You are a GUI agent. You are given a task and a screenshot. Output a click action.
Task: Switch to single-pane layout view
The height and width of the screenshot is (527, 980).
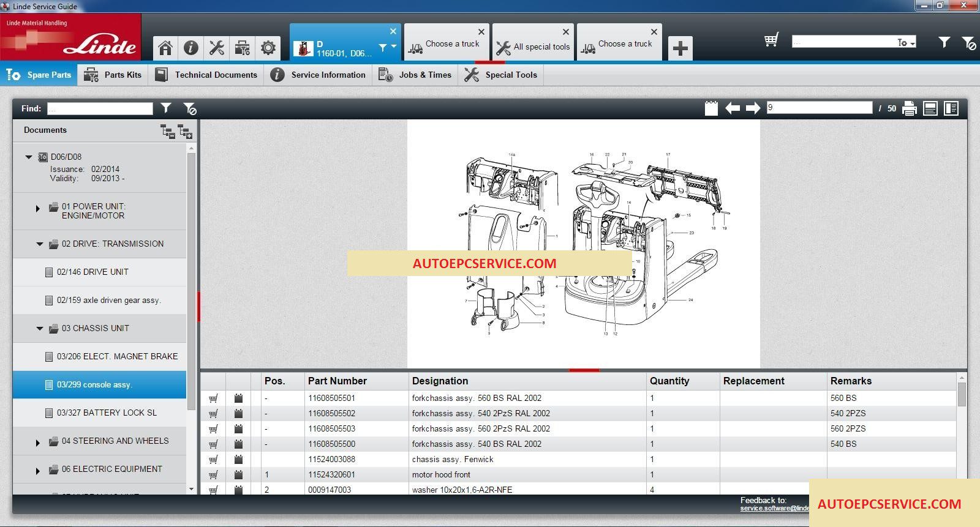930,108
